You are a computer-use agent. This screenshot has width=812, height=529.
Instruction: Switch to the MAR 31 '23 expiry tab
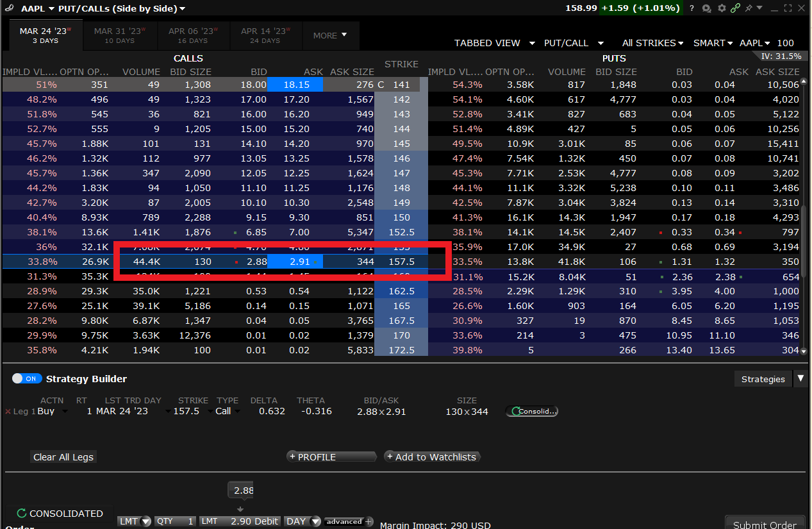click(119, 35)
